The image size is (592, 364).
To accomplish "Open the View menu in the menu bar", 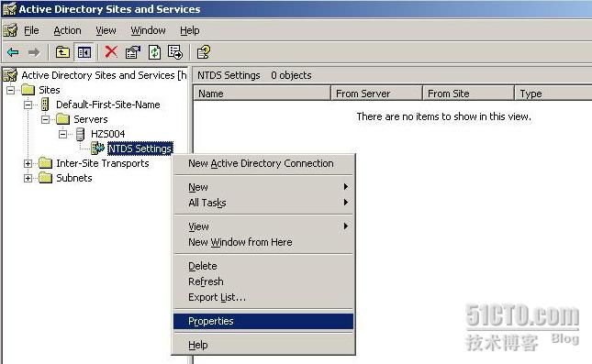I will tap(106, 30).
